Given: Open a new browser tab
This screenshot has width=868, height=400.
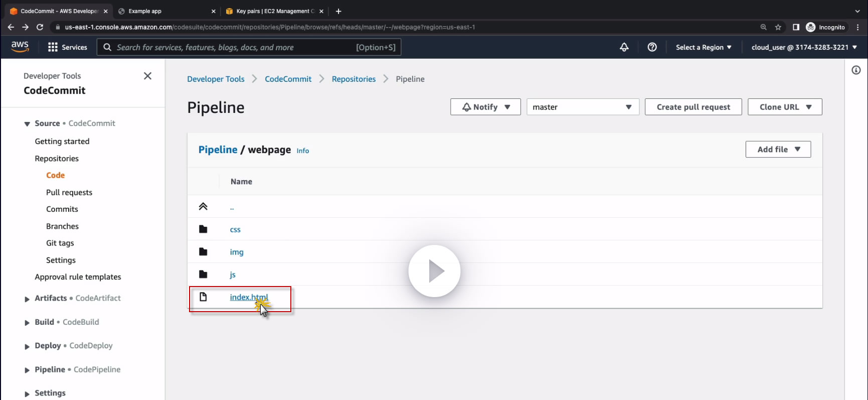Looking at the screenshot, I should [x=338, y=11].
